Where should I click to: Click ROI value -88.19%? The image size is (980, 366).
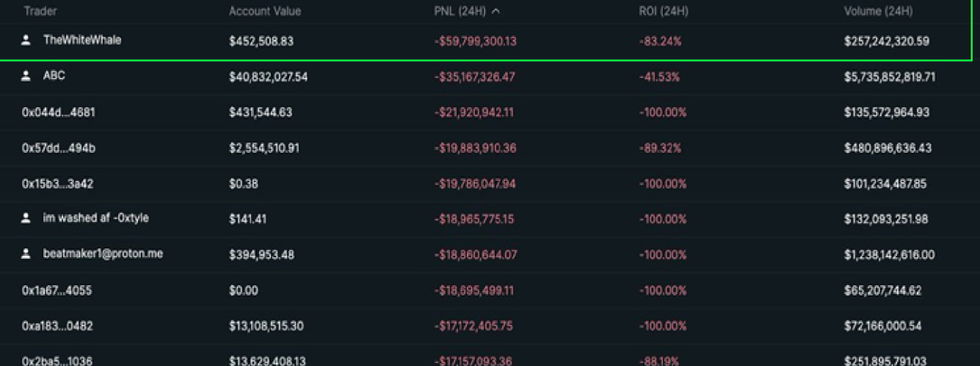point(660,361)
